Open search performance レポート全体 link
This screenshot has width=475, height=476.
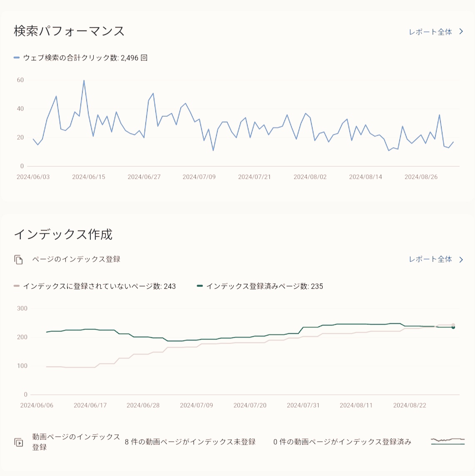(x=430, y=32)
